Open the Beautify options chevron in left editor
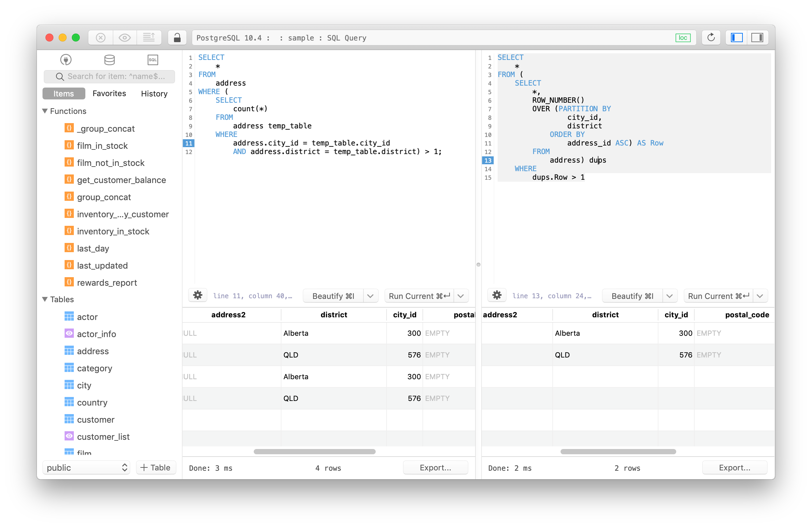812x528 pixels. 370,296
